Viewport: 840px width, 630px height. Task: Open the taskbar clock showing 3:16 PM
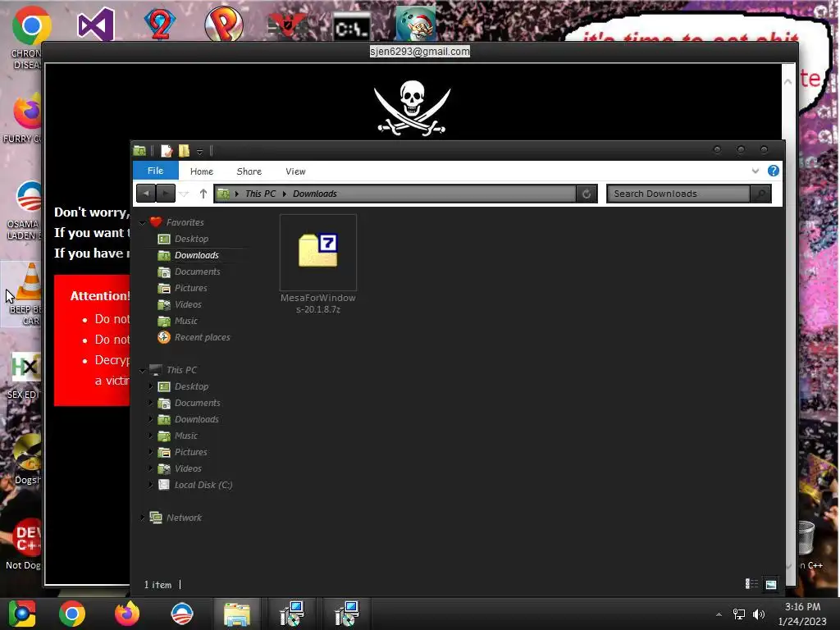coord(802,614)
